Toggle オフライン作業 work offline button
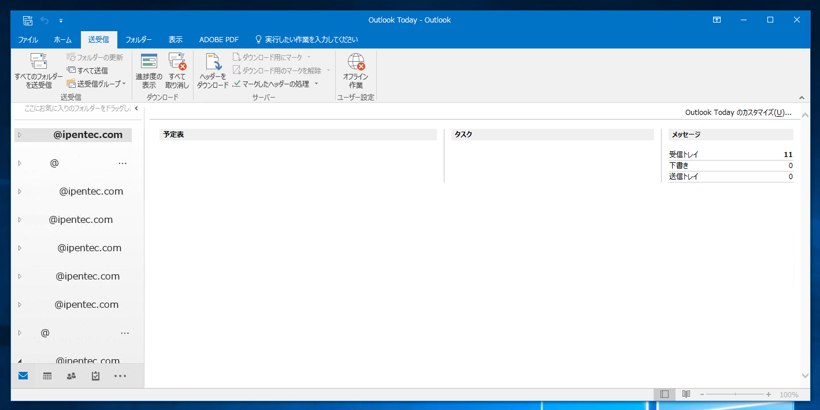Image resolution: width=820 pixels, height=410 pixels. (356, 71)
